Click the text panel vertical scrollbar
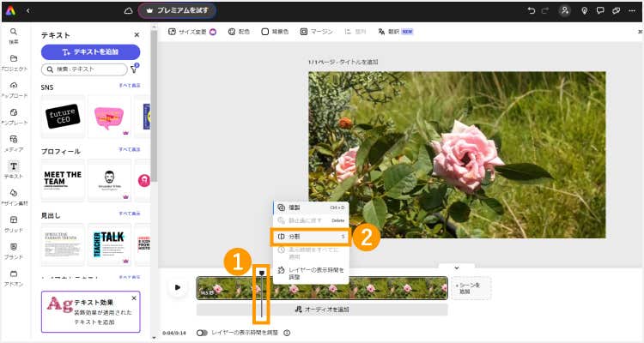 [x=154, y=106]
